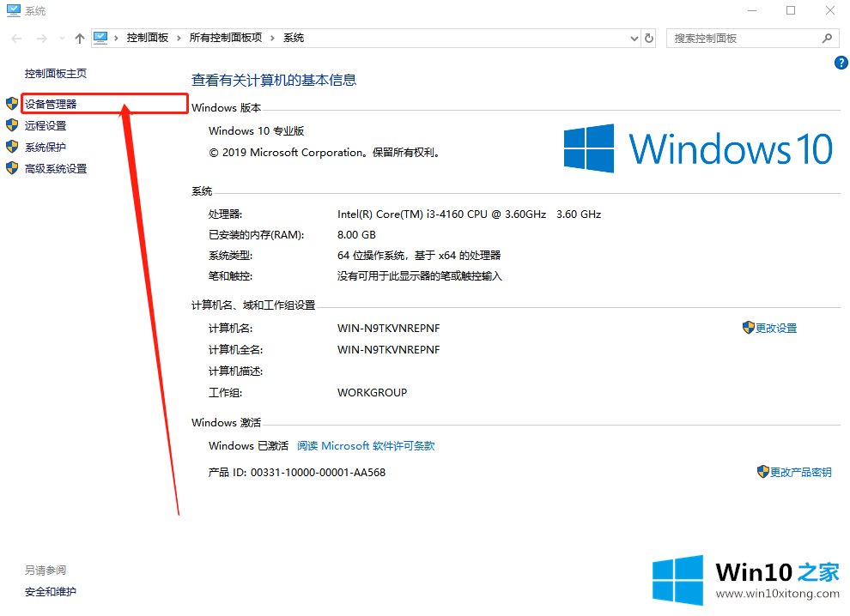850x616 pixels.
Task: Click the WORKGROUP workgroup value
Action: 372,393
